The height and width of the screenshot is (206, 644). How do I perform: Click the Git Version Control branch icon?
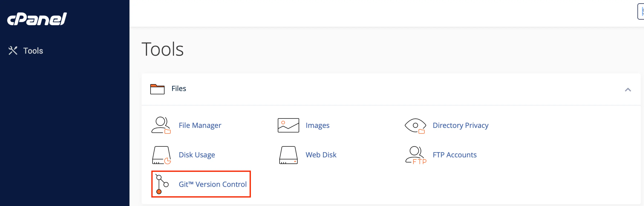[x=162, y=184]
